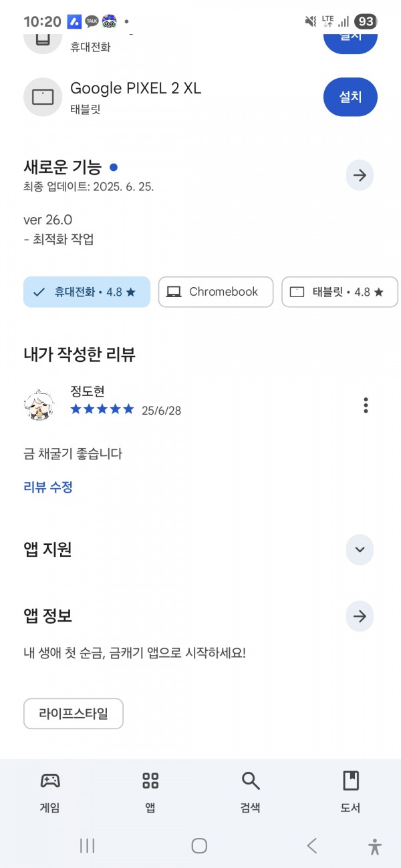Image resolution: width=401 pixels, height=868 pixels.
Task: Select the Chromebook filter chip
Action: point(216,292)
